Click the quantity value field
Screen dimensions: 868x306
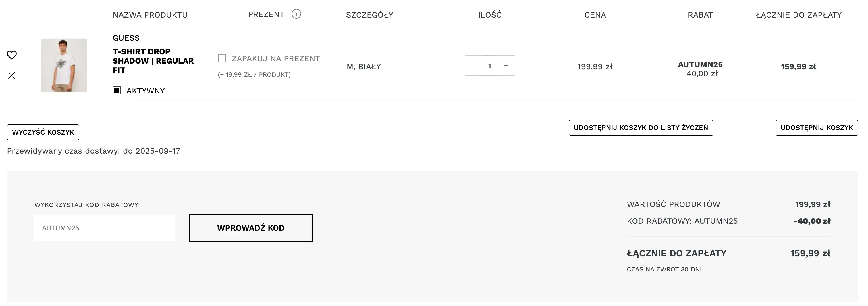(x=490, y=66)
